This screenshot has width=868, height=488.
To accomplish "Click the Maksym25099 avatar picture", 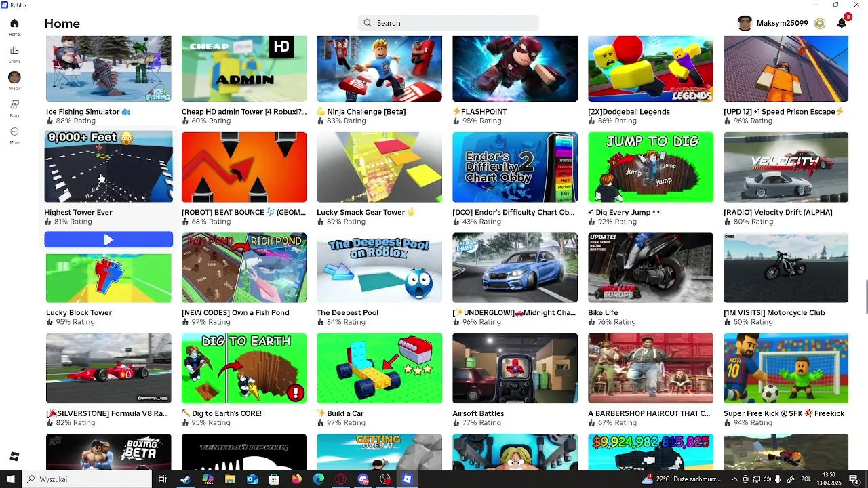I will click(x=745, y=23).
